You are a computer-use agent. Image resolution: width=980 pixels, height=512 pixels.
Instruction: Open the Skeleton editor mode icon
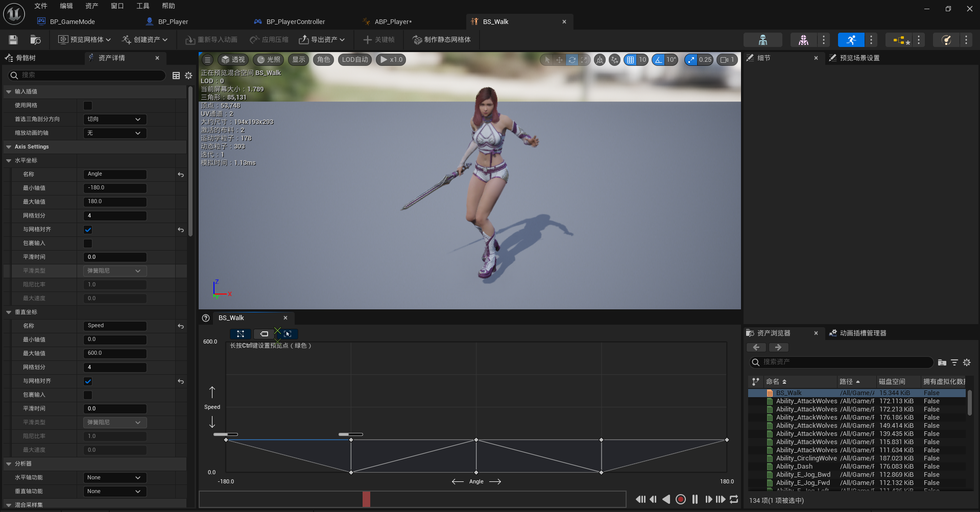click(763, 40)
